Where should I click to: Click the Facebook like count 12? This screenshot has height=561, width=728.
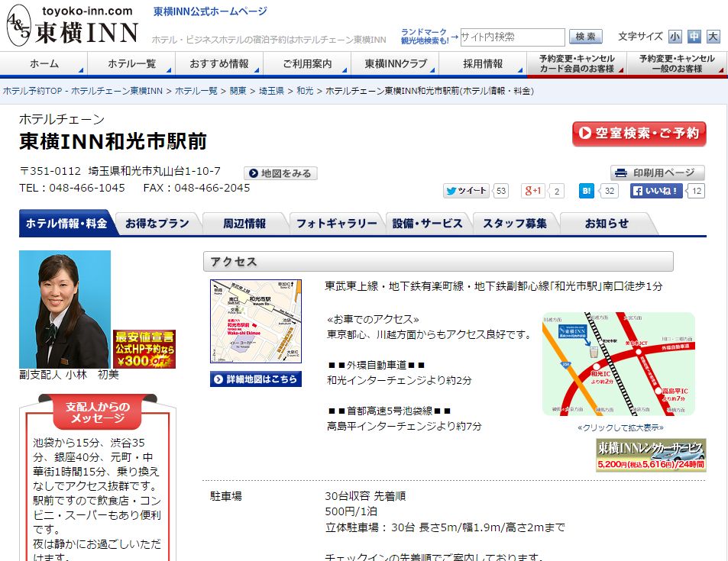tap(697, 191)
